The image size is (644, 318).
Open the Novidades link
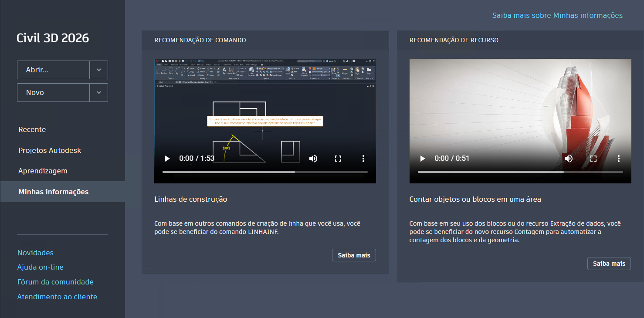[35, 253]
